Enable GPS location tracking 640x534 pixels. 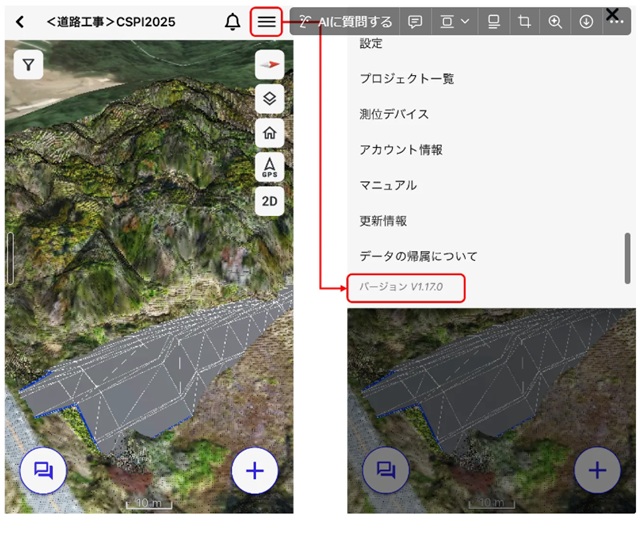pos(269,167)
